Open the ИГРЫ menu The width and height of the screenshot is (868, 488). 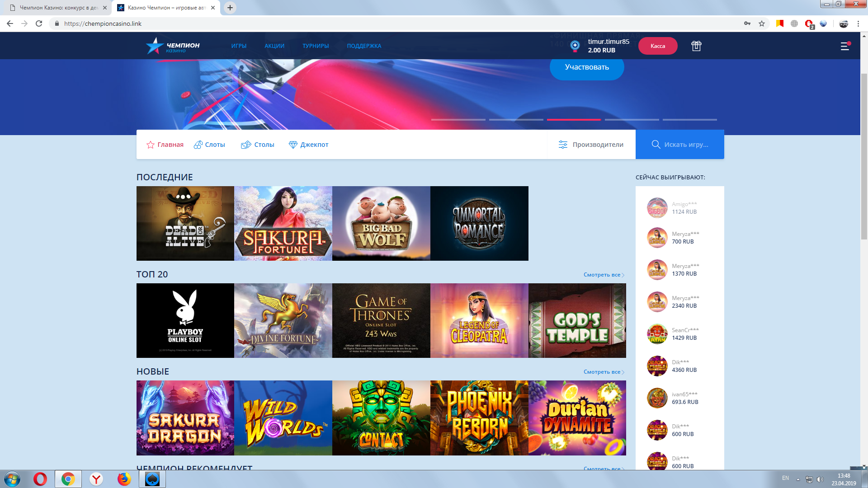point(239,46)
